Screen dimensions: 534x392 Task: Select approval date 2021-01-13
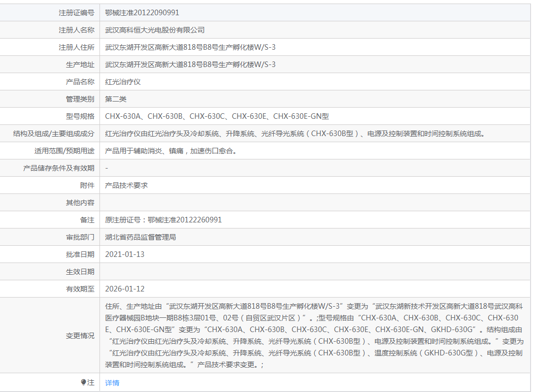click(125, 254)
